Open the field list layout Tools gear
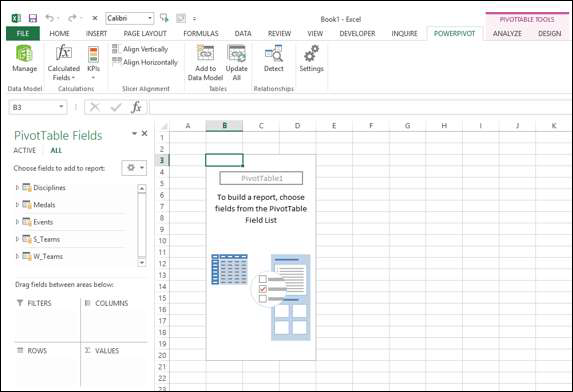 pos(134,168)
